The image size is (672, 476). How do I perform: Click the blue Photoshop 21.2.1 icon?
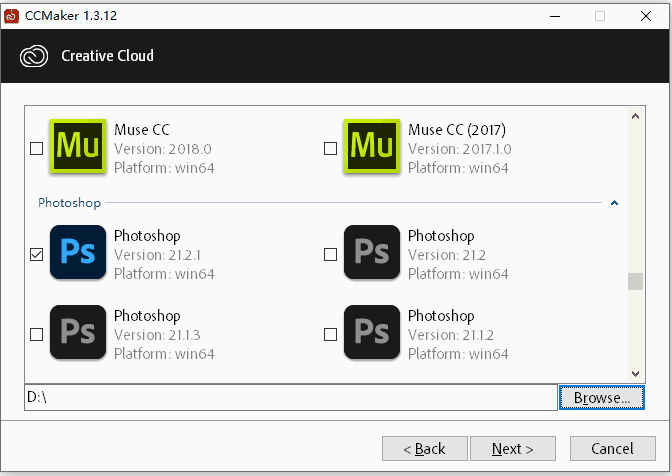tap(78, 252)
